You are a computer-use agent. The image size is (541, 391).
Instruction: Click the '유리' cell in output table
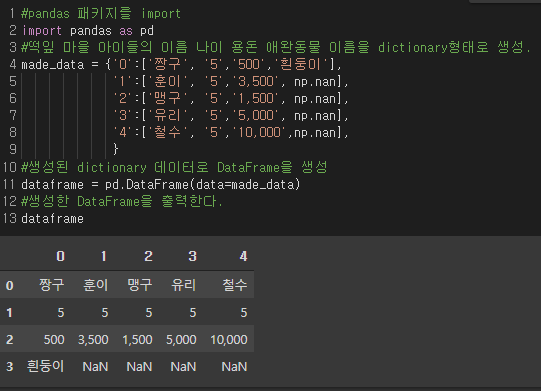184,285
